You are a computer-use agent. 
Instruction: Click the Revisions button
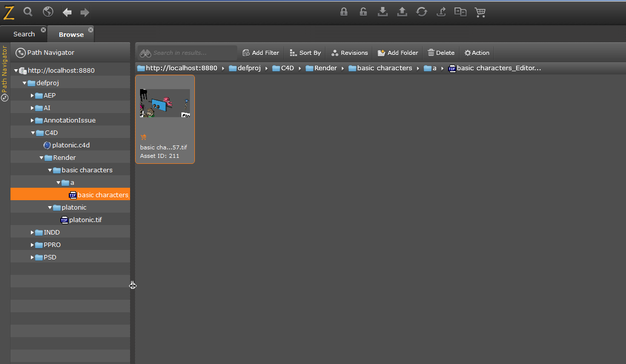pos(349,53)
